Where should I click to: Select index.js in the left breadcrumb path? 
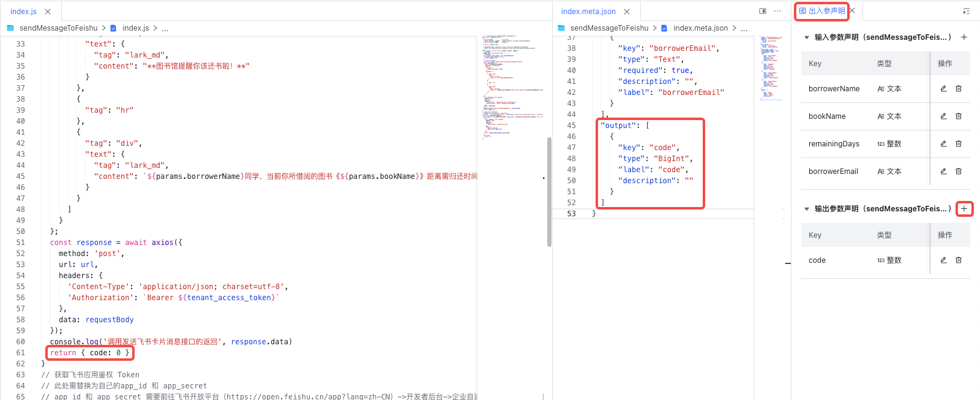136,28
